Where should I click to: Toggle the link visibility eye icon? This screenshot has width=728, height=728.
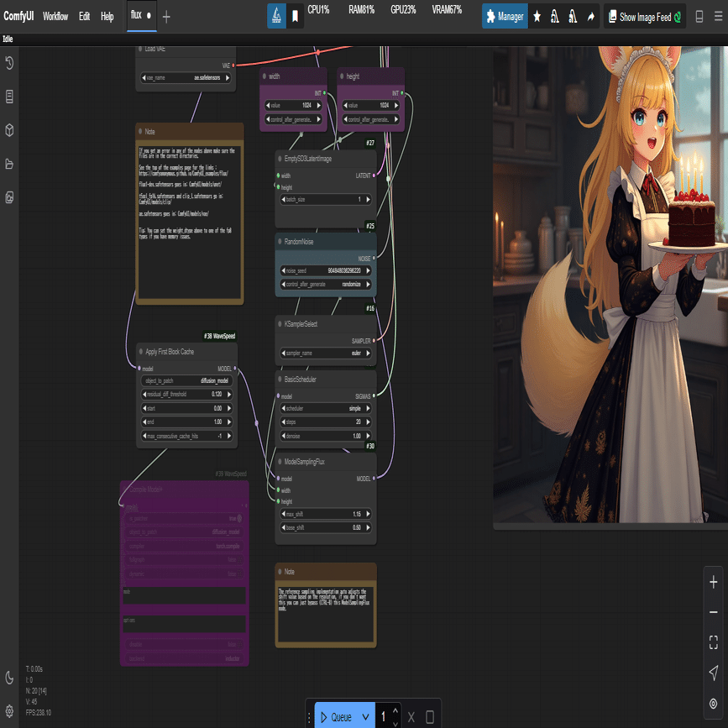[x=713, y=703]
